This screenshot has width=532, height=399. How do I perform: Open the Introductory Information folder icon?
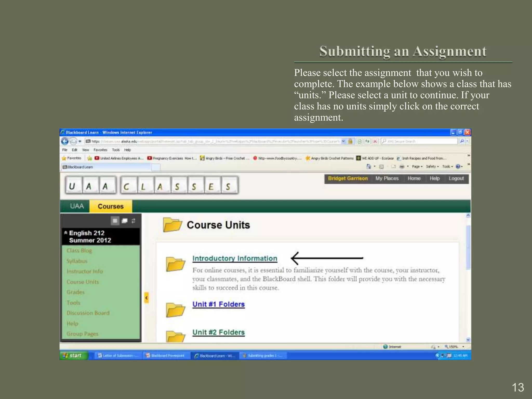[175, 264]
